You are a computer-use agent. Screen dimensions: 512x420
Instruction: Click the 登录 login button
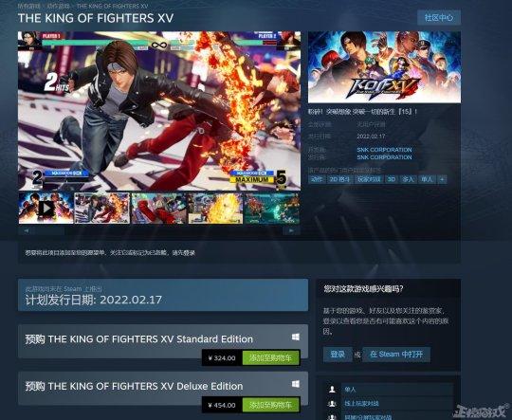(338, 355)
